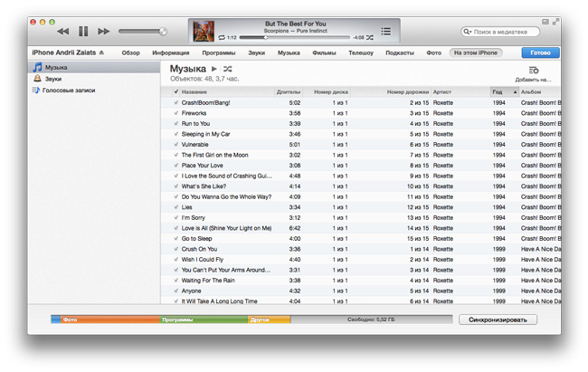Uncheck the Place Your Love song
This screenshot has width=588, height=372.
pyautogui.click(x=175, y=166)
